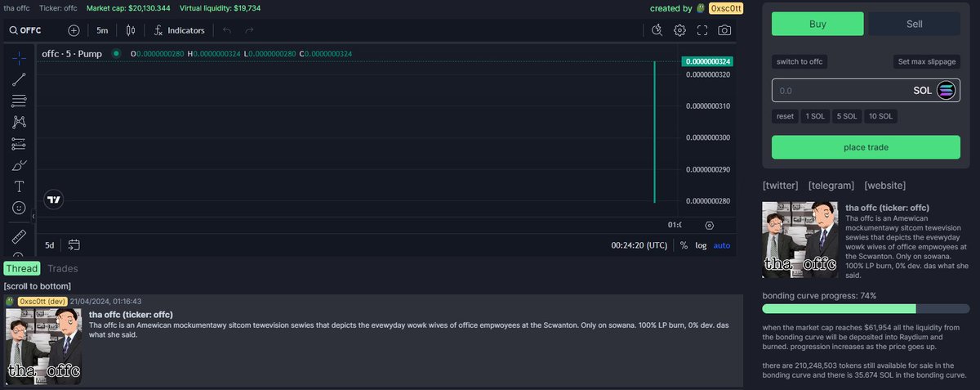
Task: Toggle auto scale on chart
Action: tap(722, 244)
